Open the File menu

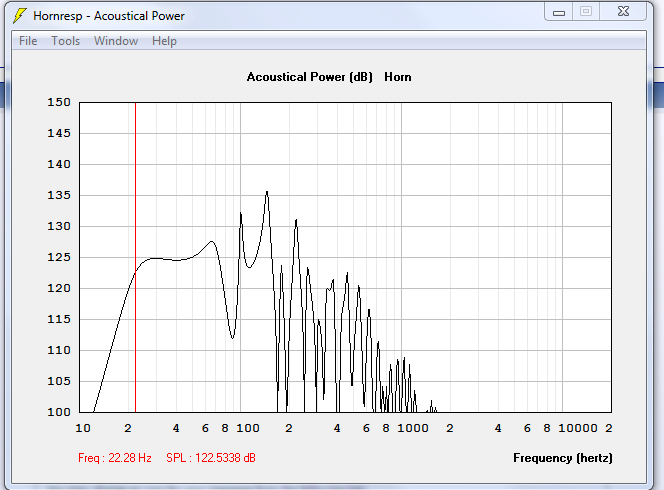(28, 41)
